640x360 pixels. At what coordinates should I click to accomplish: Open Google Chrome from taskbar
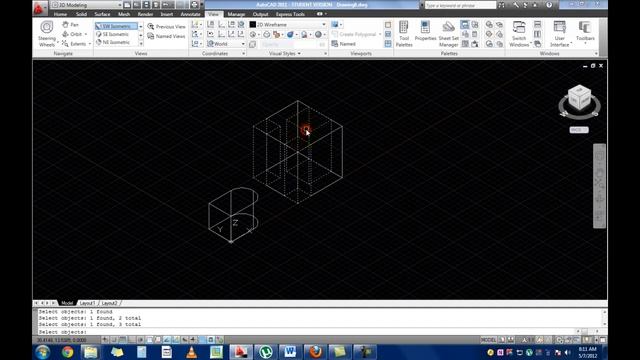pyautogui.click(x=68, y=352)
